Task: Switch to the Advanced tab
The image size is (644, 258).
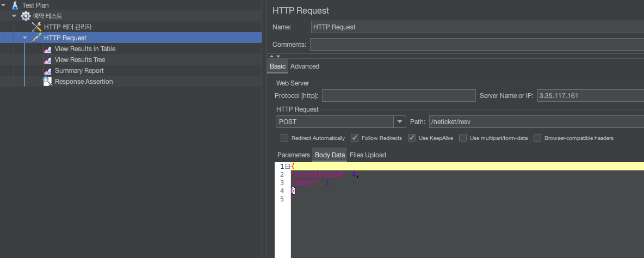Action: 305,66
